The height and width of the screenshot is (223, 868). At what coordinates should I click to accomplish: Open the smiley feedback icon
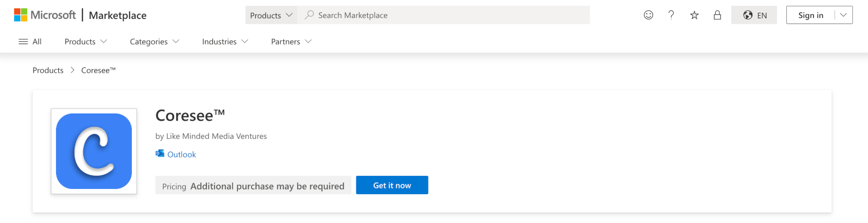click(649, 15)
